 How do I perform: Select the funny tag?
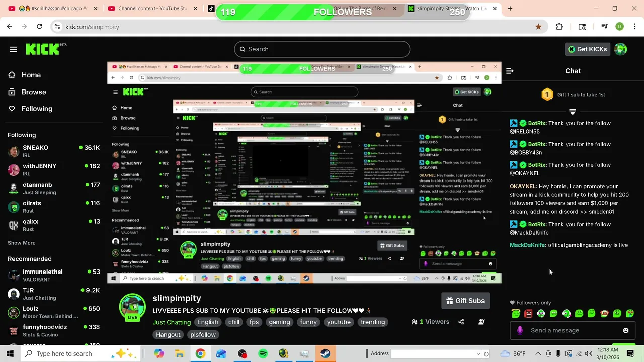[x=308, y=322]
